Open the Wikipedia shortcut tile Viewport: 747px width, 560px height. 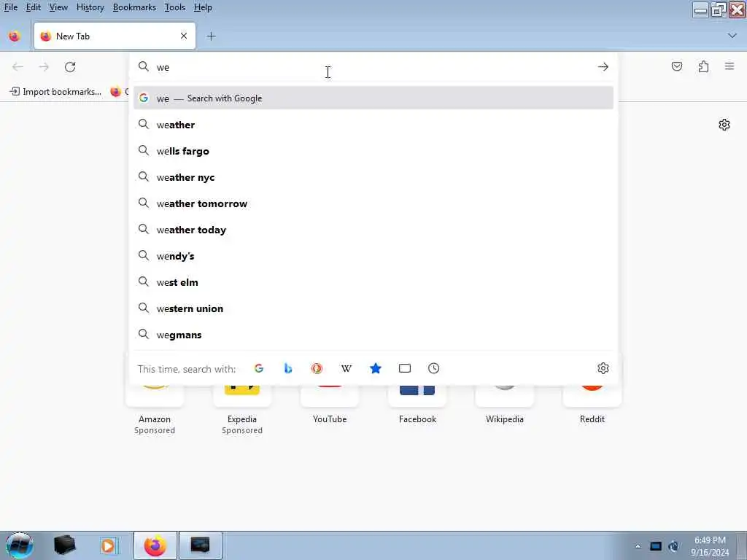(505, 405)
